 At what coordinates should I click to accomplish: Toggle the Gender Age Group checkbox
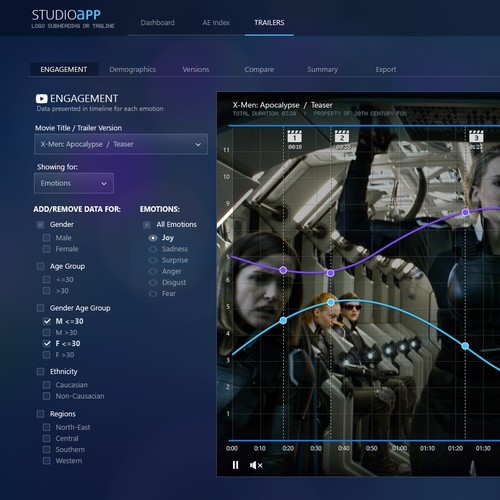pos(40,308)
